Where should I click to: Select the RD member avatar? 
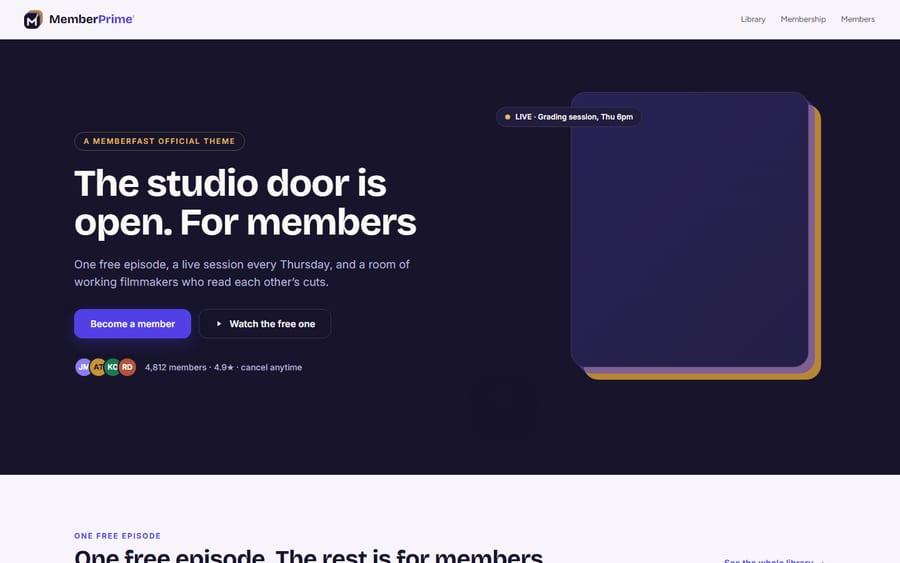point(127,367)
